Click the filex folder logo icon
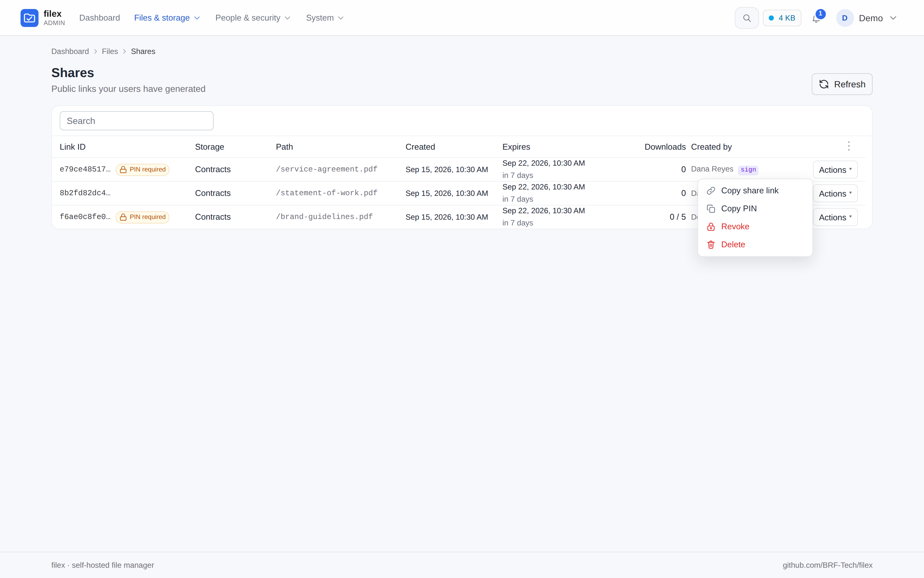This screenshot has height=578, width=924. 30,18
